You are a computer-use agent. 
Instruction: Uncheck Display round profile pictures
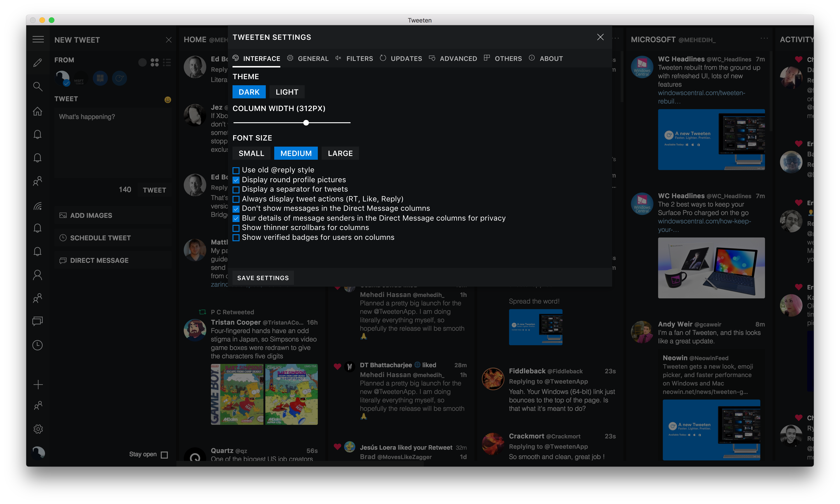pyautogui.click(x=236, y=180)
